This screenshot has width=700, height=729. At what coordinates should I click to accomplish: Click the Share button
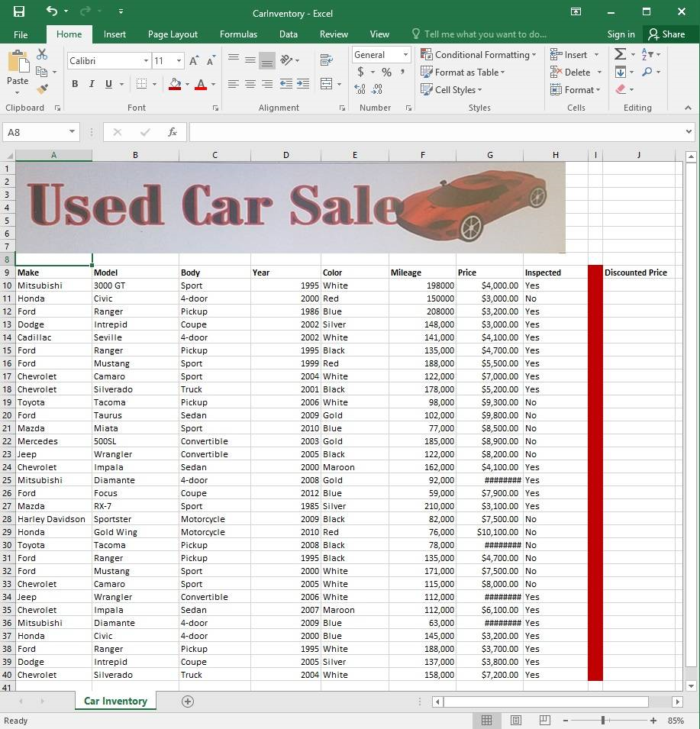click(x=666, y=34)
